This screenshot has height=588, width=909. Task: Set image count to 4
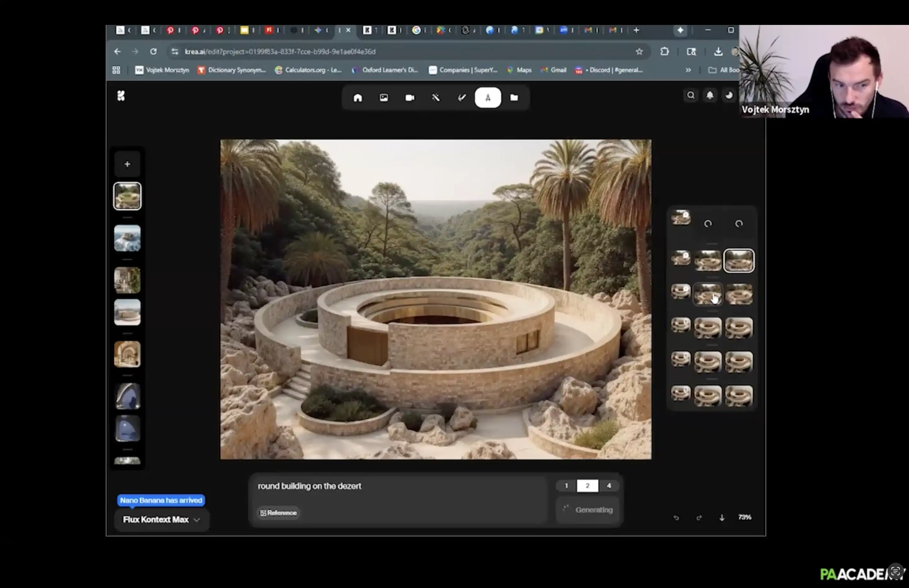click(x=609, y=486)
